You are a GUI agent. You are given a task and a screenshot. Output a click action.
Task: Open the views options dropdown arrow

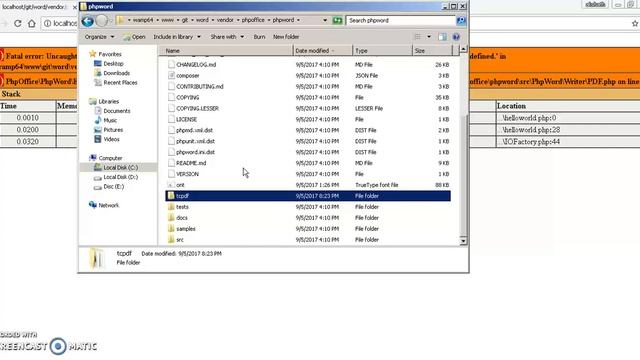point(429,37)
